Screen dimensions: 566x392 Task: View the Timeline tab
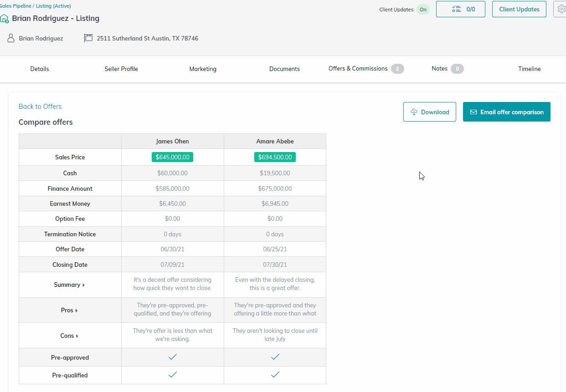(530, 69)
